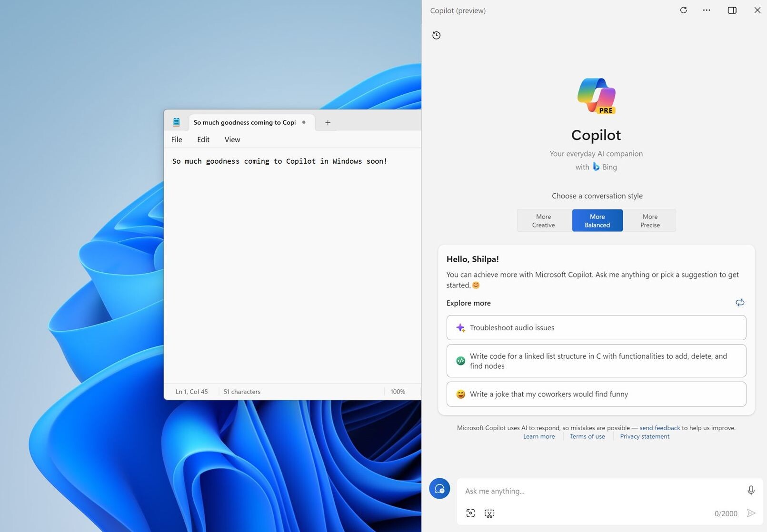Viewport: 767px width, 532px height.
Task: Refresh the Explore more suggestions
Action: 740,303
